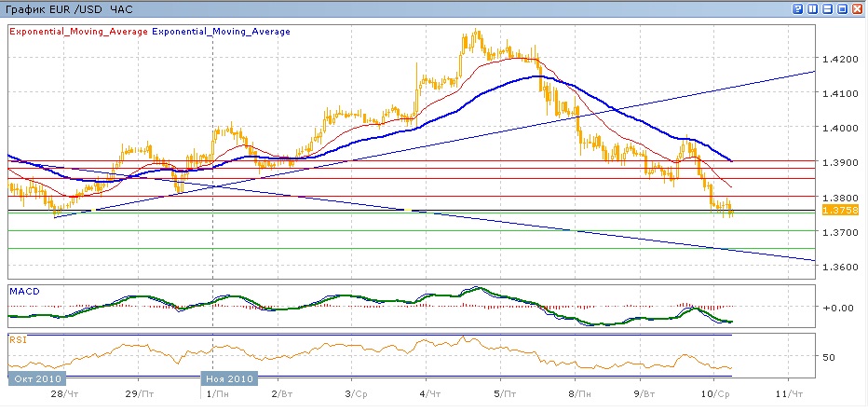The height and width of the screenshot is (412, 868).
Task: Open the help question mark icon
Action: (x=798, y=8)
